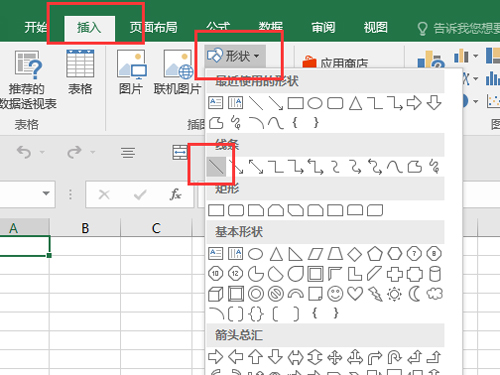500x375 pixels.
Task: Redo the last action
Action: pyautogui.click(x=74, y=152)
